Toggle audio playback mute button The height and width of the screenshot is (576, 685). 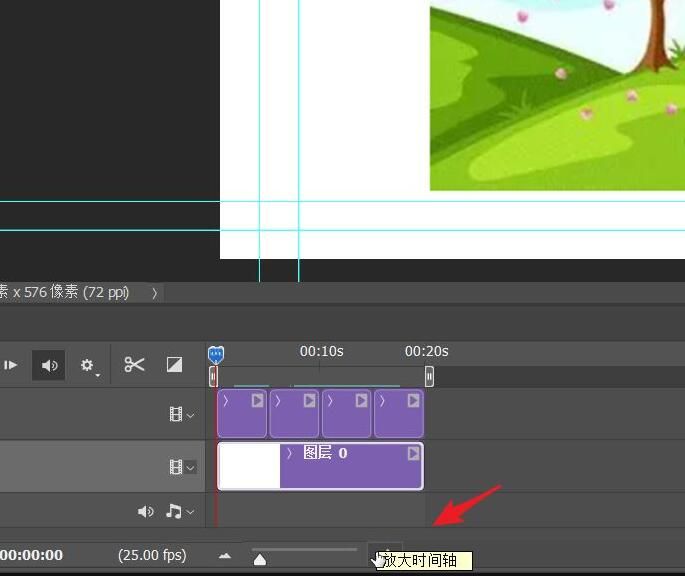(48, 365)
